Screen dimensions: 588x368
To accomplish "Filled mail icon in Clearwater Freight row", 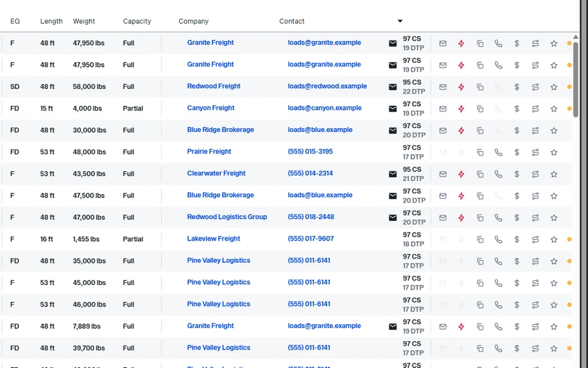I will click(393, 174).
